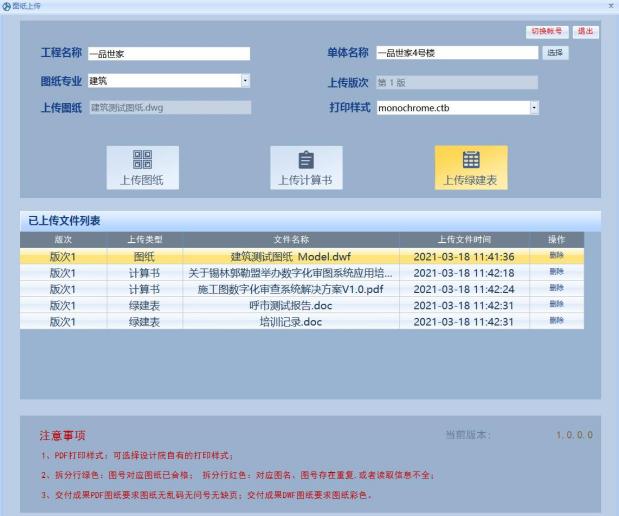Select the 关于锡林郭勒盟 calculation book row

(x=290, y=273)
